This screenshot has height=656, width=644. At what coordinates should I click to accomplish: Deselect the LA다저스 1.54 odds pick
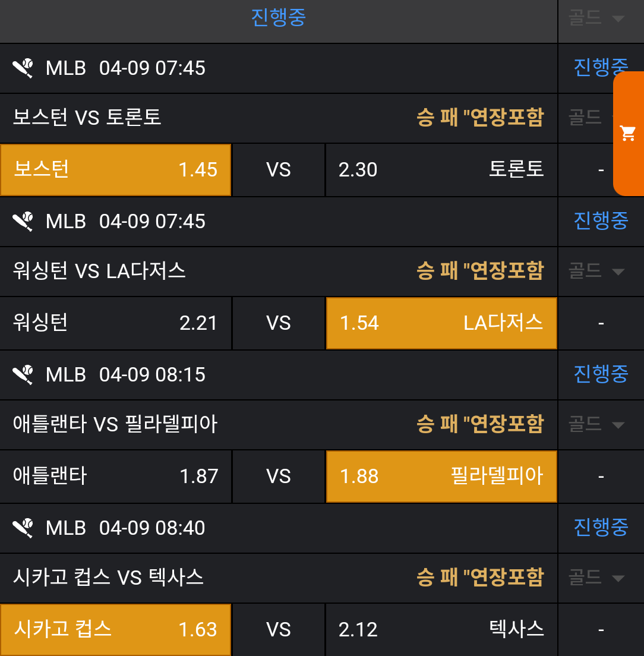[x=441, y=323]
